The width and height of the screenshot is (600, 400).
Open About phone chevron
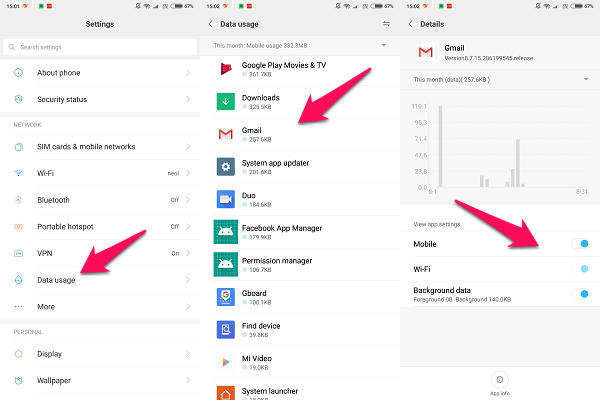pos(188,72)
